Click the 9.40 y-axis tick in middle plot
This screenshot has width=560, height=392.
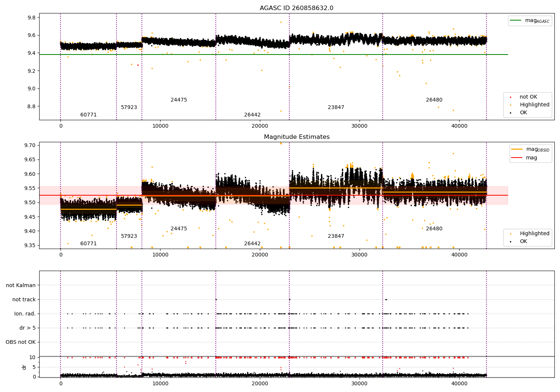[x=30, y=231]
